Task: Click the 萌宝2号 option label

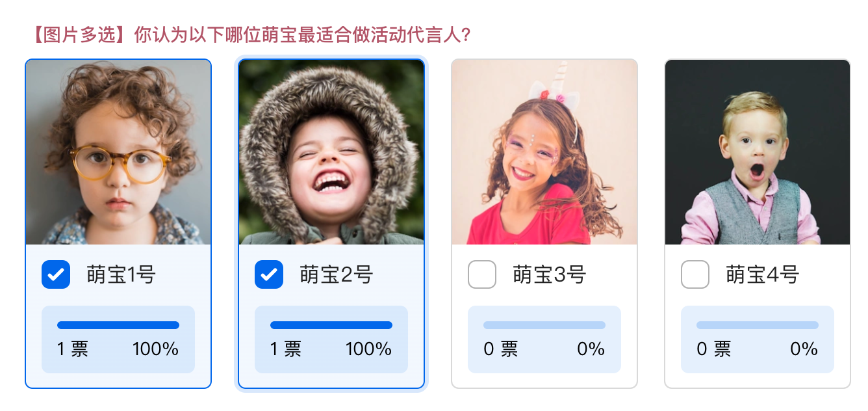Action: click(336, 275)
